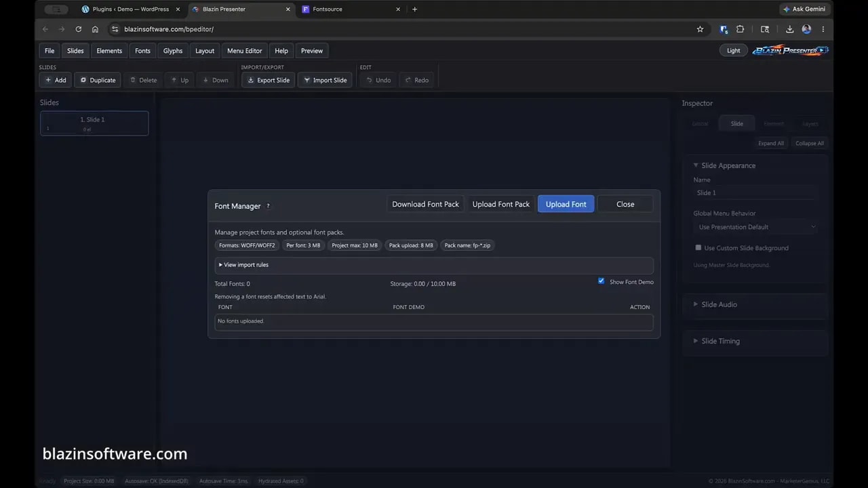Open the browser home page icon

point(95,29)
